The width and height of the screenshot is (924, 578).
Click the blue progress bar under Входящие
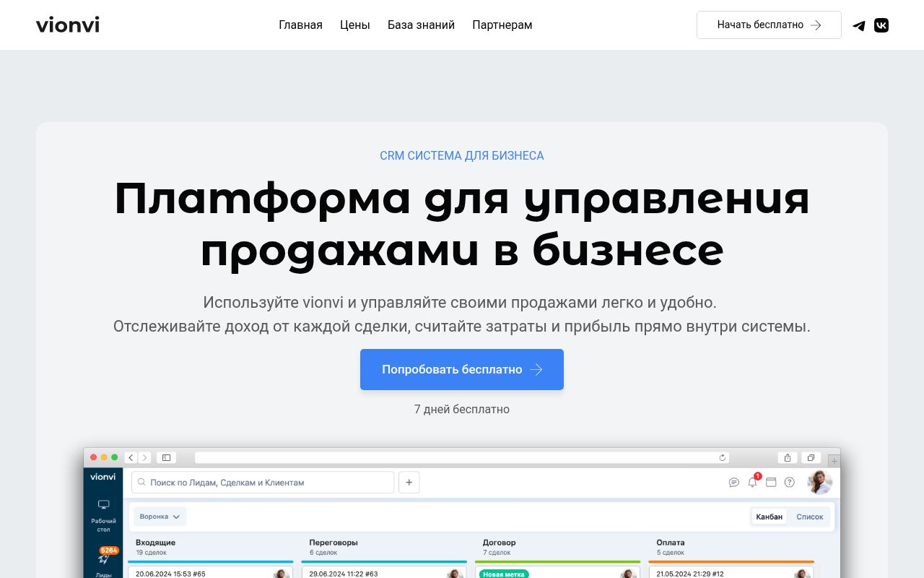pos(210,561)
